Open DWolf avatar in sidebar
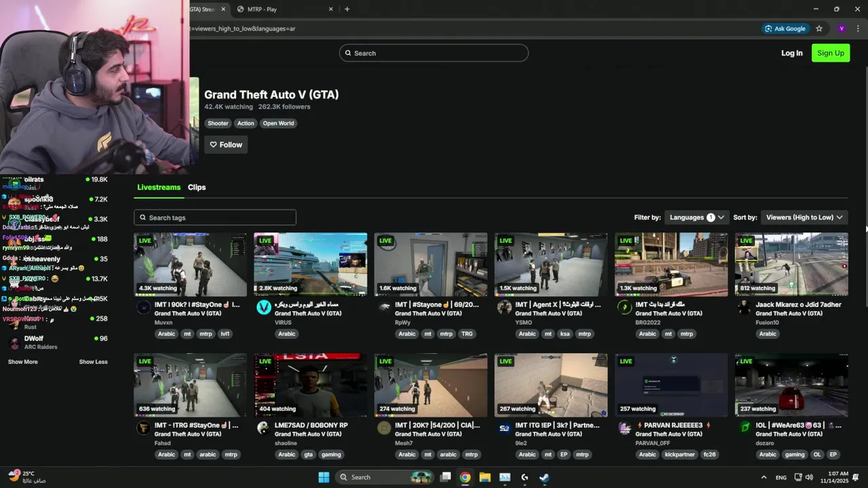Viewport: 868px width, 488px height. coord(14,342)
